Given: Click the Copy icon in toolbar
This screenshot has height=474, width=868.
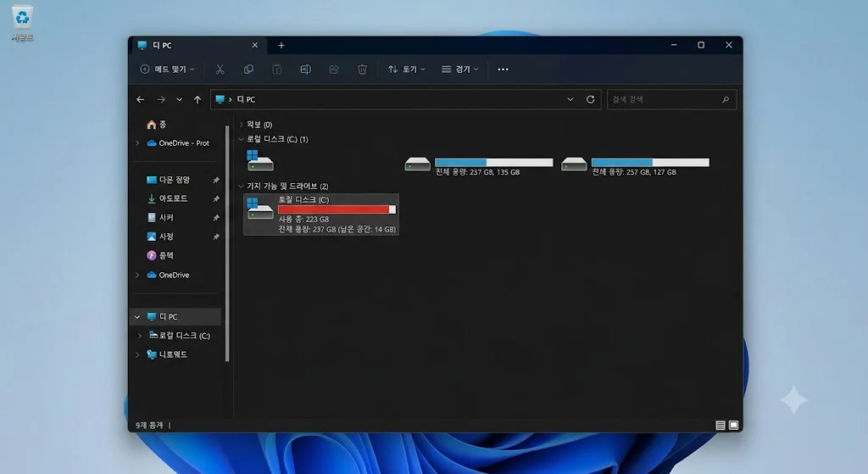Looking at the screenshot, I should click(x=248, y=70).
